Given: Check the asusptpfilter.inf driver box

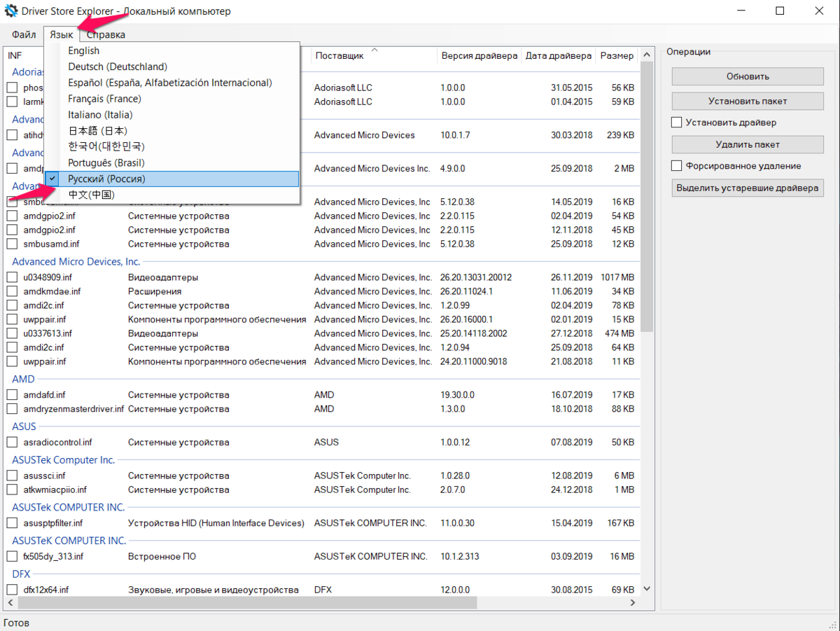Looking at the screenshot, I should pyautogui.click(x=12, y=523).
